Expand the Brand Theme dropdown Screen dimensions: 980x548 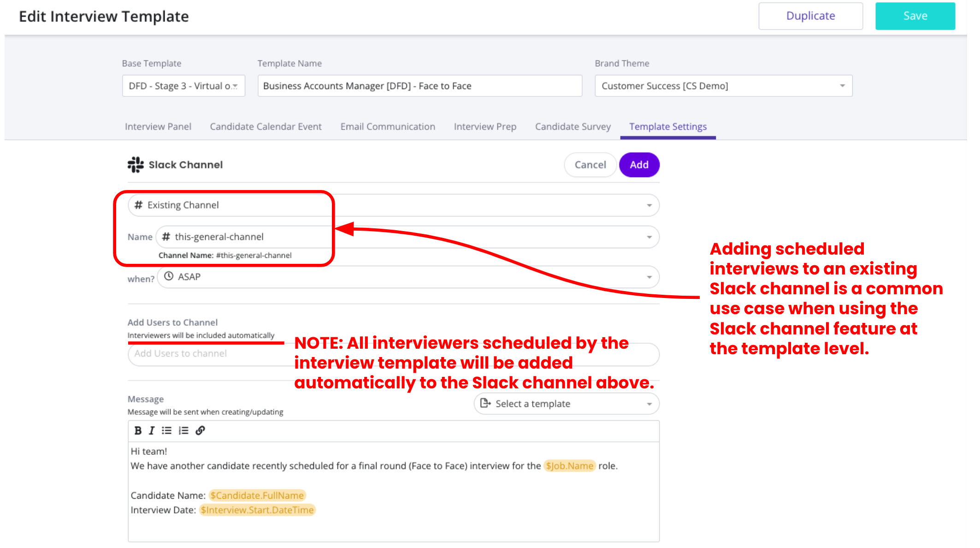click(x=842, y=86)
